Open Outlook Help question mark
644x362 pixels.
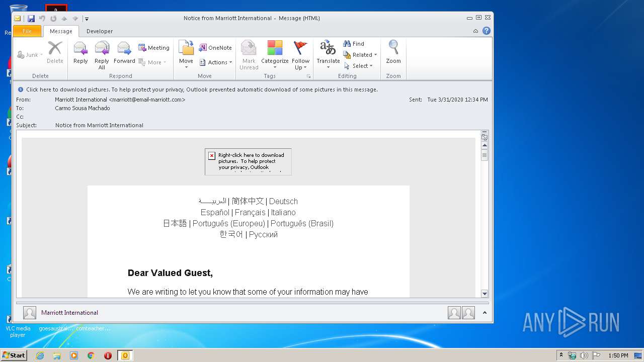(487, 31)
